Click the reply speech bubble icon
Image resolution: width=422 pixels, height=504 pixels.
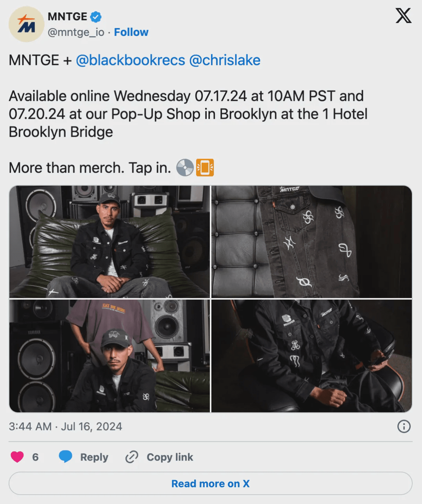[66, 457]
